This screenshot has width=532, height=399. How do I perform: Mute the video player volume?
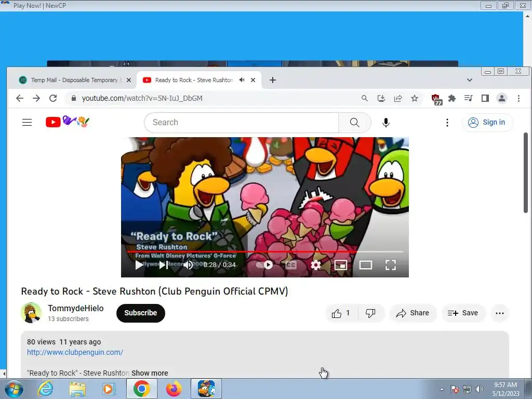(188, 265)
